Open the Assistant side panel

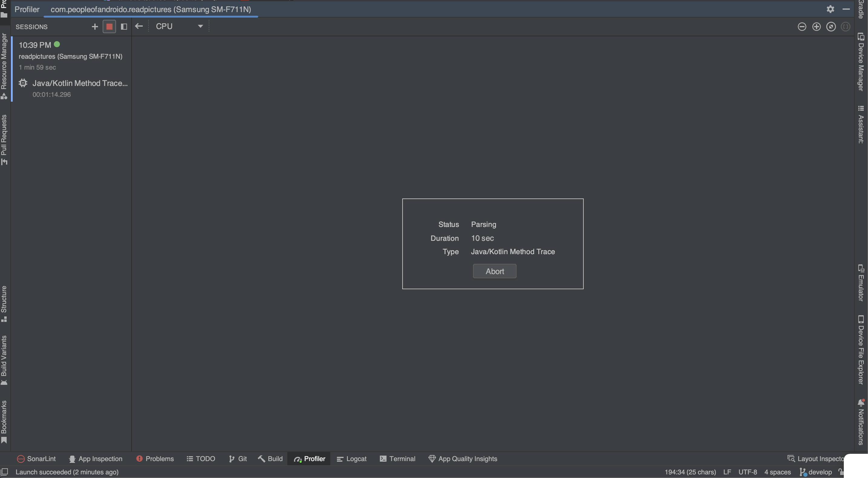tap(861, 124)
